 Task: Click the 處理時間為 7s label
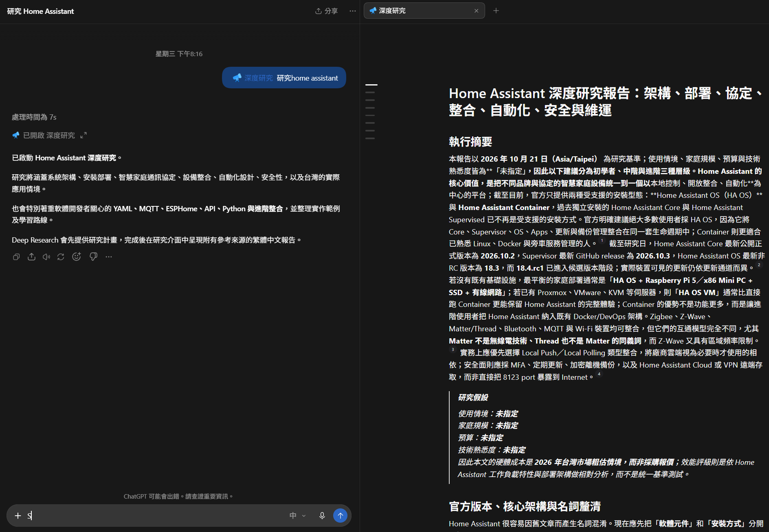[34, 117]
